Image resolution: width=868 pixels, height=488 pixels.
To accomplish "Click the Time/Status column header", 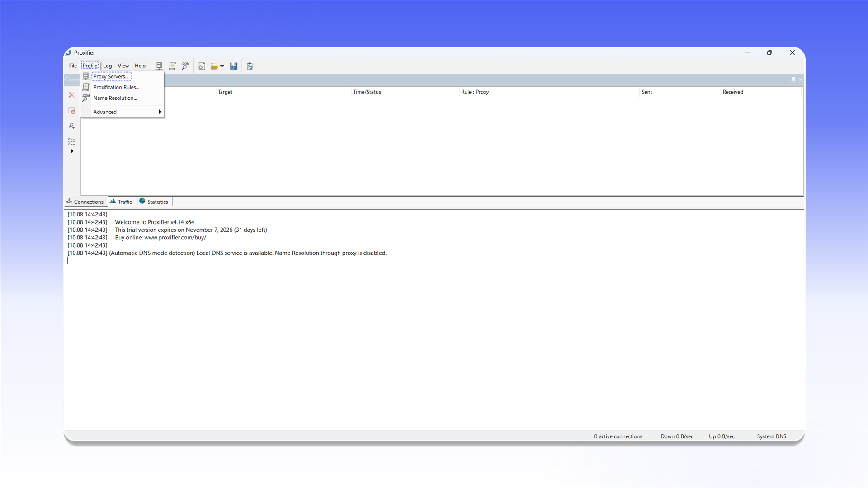I will [x=405, y=92].
